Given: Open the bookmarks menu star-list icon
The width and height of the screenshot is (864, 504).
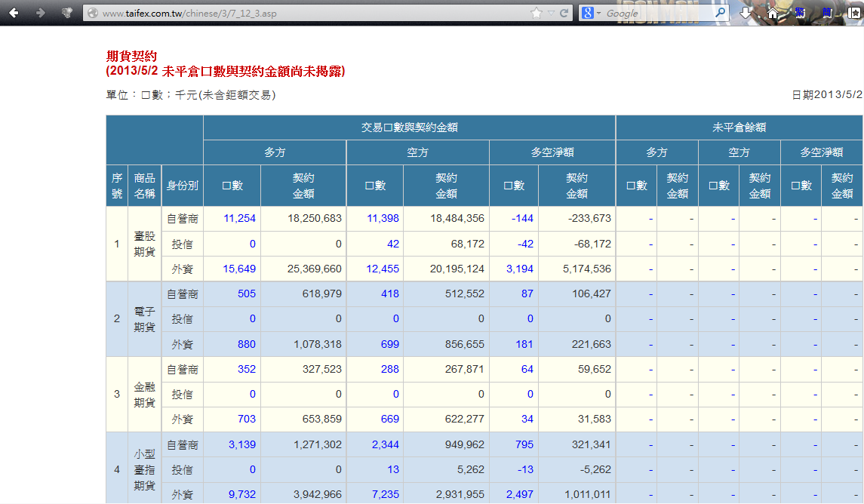Looking at the screenshot, I should 854,13.
